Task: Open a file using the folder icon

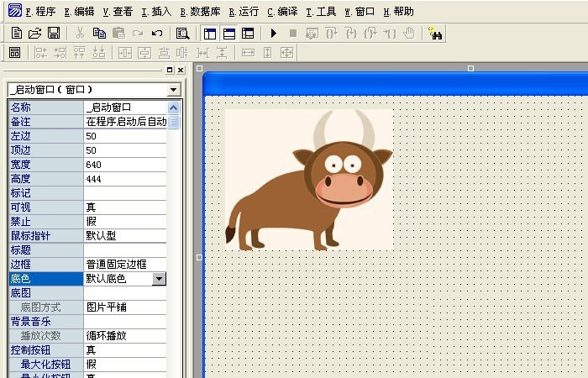Action: 35,34
